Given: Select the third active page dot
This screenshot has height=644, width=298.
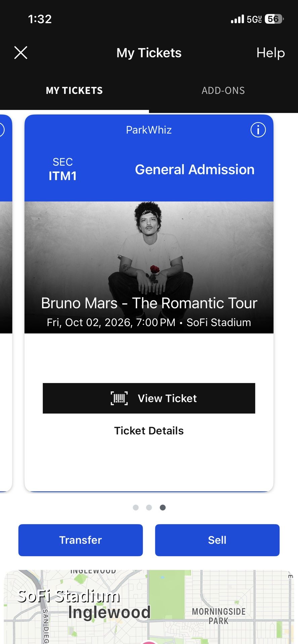Looking at the screenshot, I should (x=163, y=507).
